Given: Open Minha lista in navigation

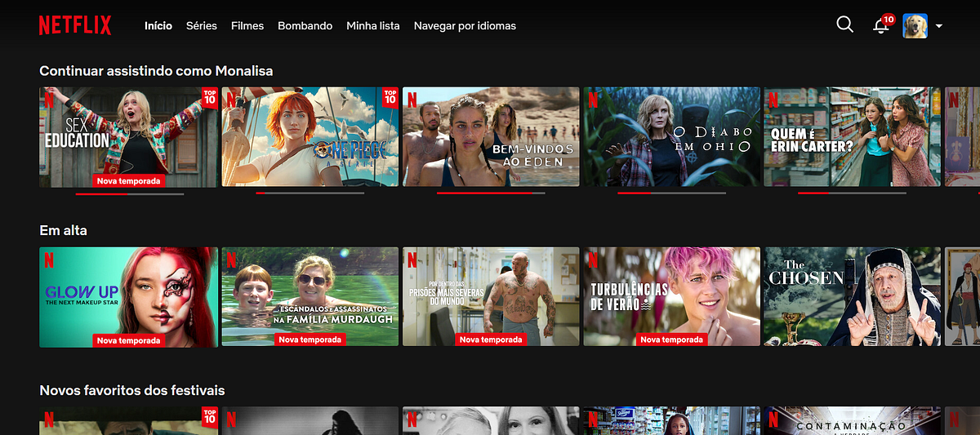Looking at the screenshot, I should [x=373, y=25].
